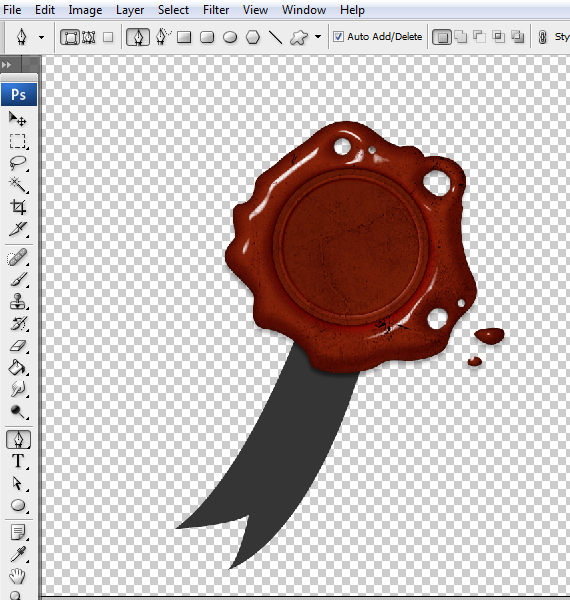Viewport: 570px width, 600px height.
Task: Open the View menu
Action: pos(255,10)
